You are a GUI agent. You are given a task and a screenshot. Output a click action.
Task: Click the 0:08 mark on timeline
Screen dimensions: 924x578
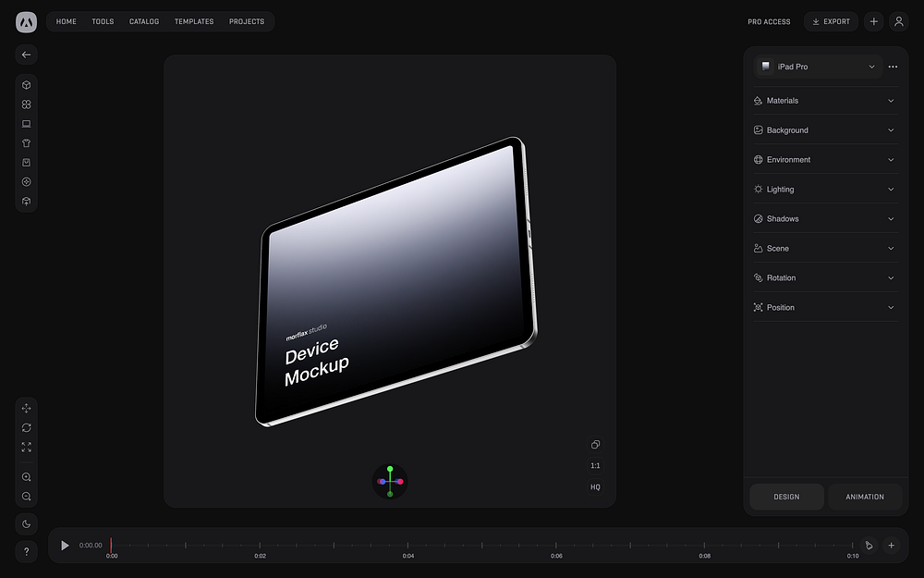pos(704,556)
